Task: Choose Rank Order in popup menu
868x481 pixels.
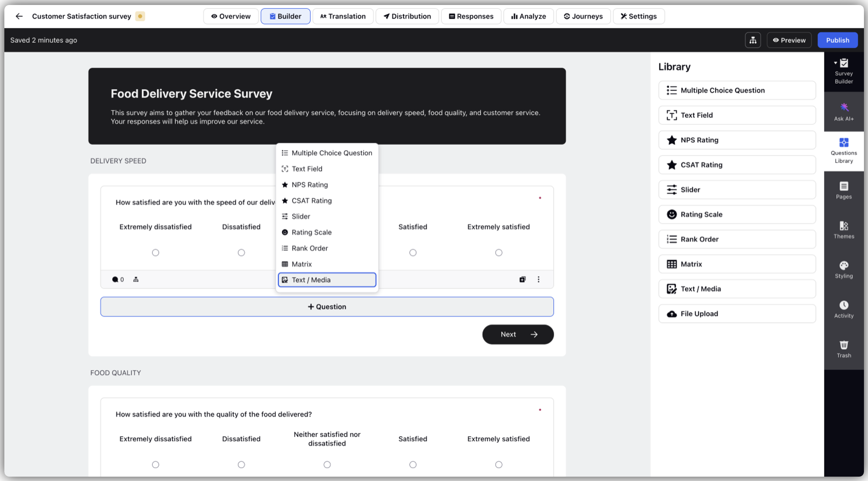Action: (327, 248)
